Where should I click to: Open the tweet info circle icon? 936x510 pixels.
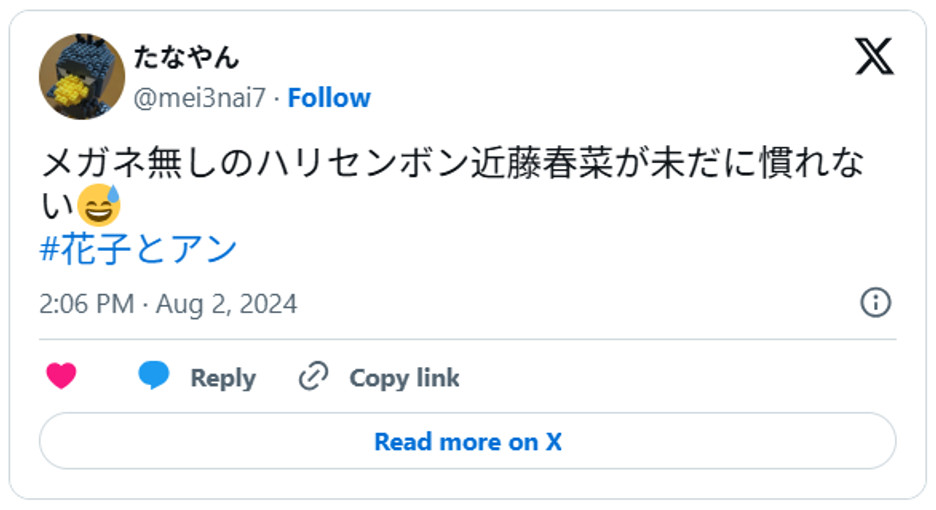tap(875, 303)
